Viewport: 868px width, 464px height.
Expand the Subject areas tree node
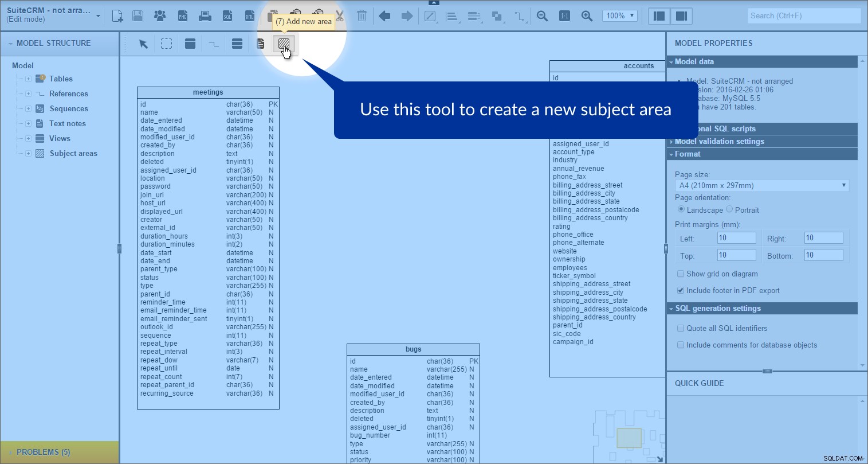click(28, 153)
